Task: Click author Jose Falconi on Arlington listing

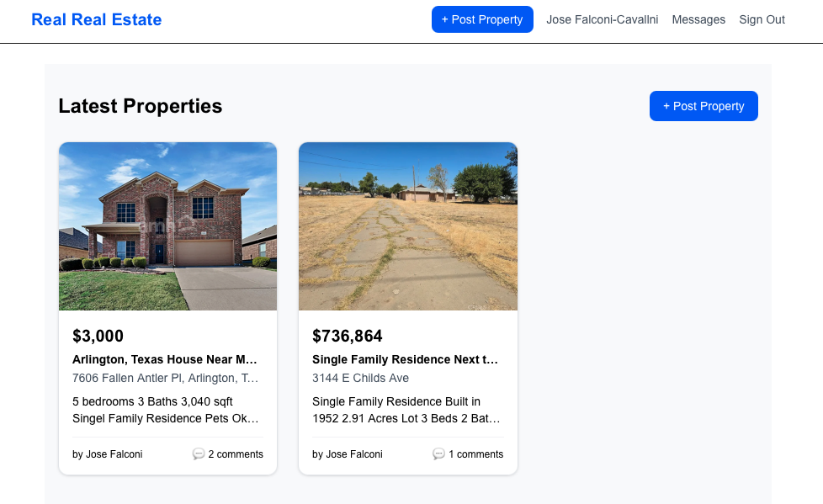Action: [x=108, y=454]
